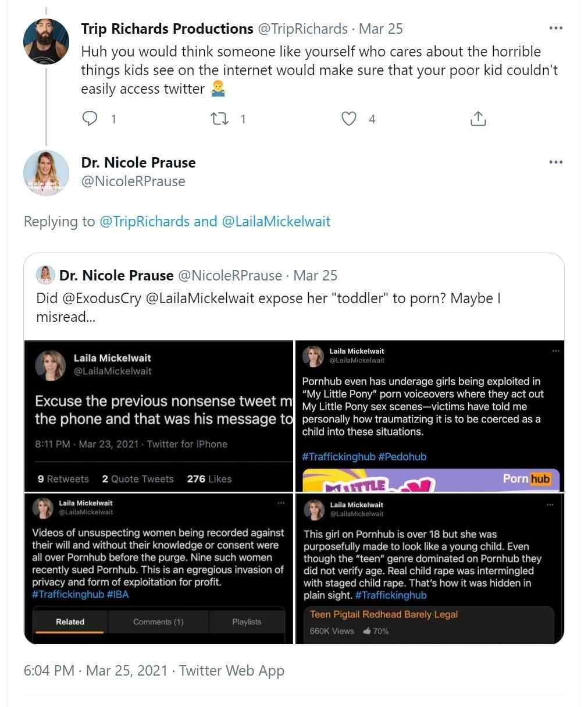
Task: Click the @NicoleRPrause handle under the name
Action: 133,181
